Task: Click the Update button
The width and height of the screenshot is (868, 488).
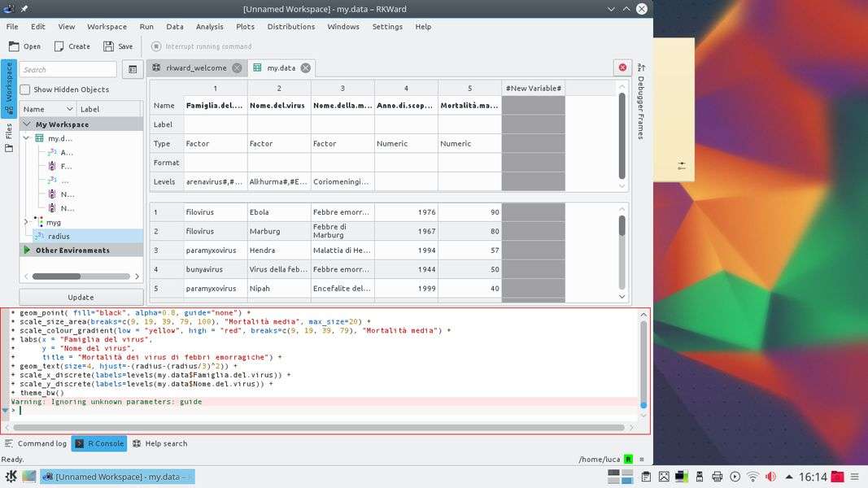Action: pyautogui.click(x=81, y=297)
